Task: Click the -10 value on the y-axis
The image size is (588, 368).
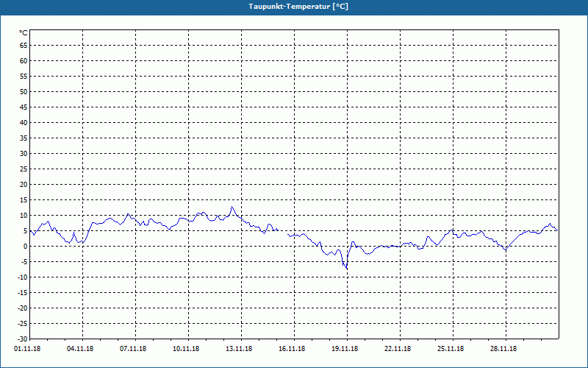Action: 23,277
